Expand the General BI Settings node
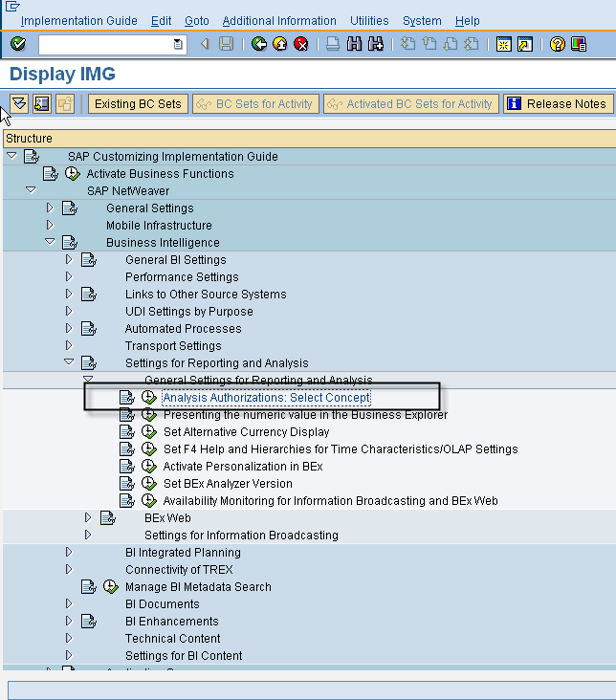616x700 pixels. pos(69,259)
